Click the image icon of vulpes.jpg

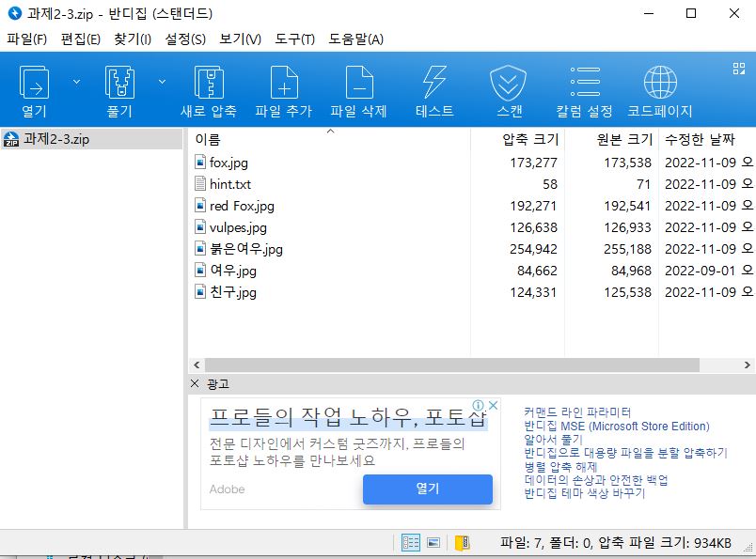(200, 226)
